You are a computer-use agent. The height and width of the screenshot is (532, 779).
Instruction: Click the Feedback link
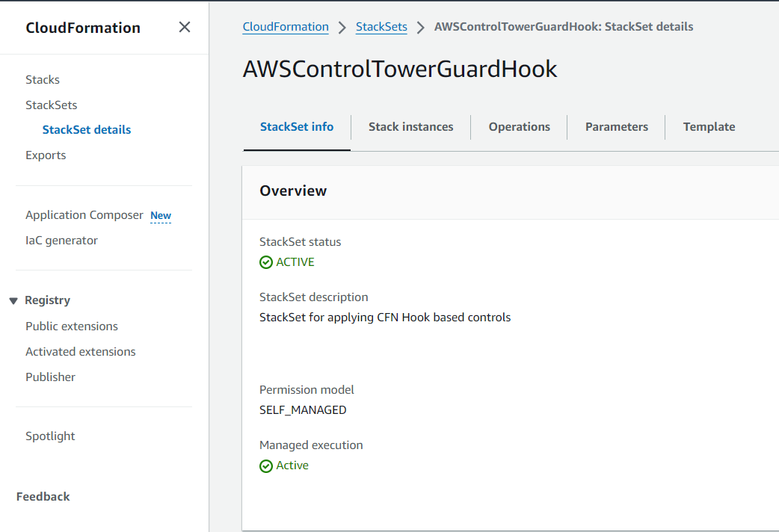pos(43,496)
